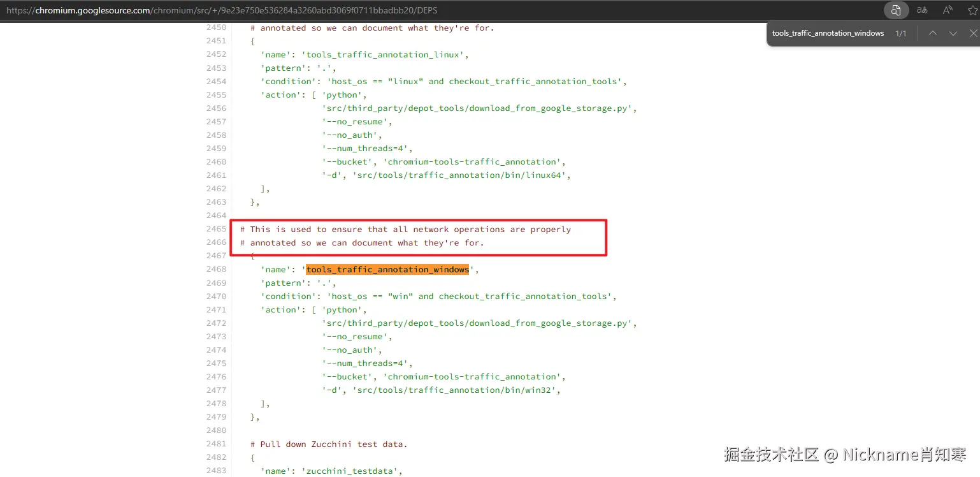Click line number 2461
The width and height of the screenshot is (980, 477).
click(216, 175)
